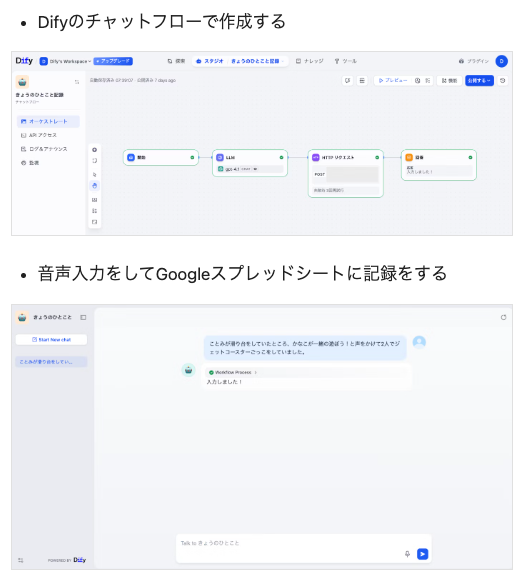The image size is (528, 581).
Task: Click the blue アップグレード upgrade button
Action: 113,61
